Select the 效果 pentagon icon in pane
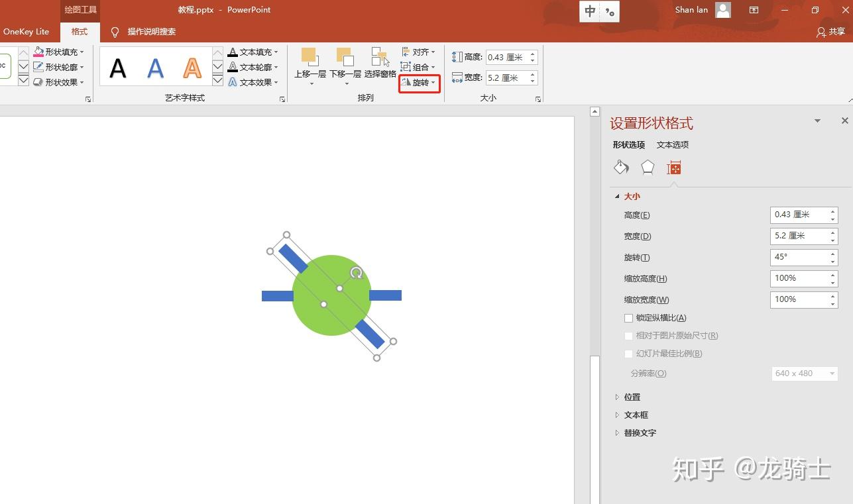 point(646,167)
